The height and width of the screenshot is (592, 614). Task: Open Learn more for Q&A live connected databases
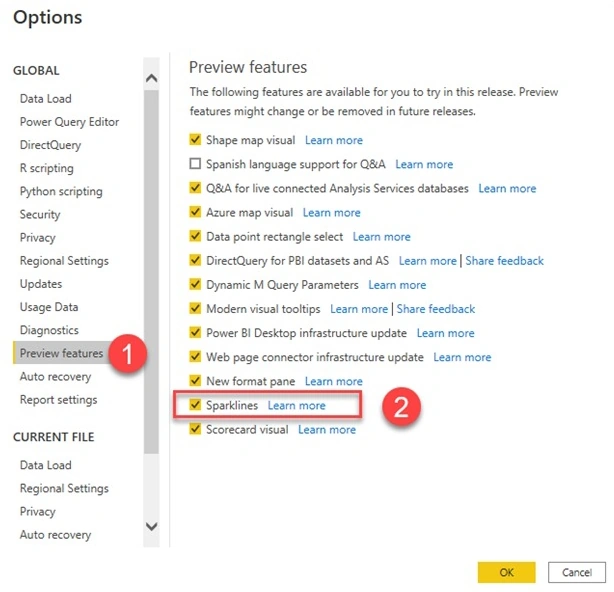[507, 188]
